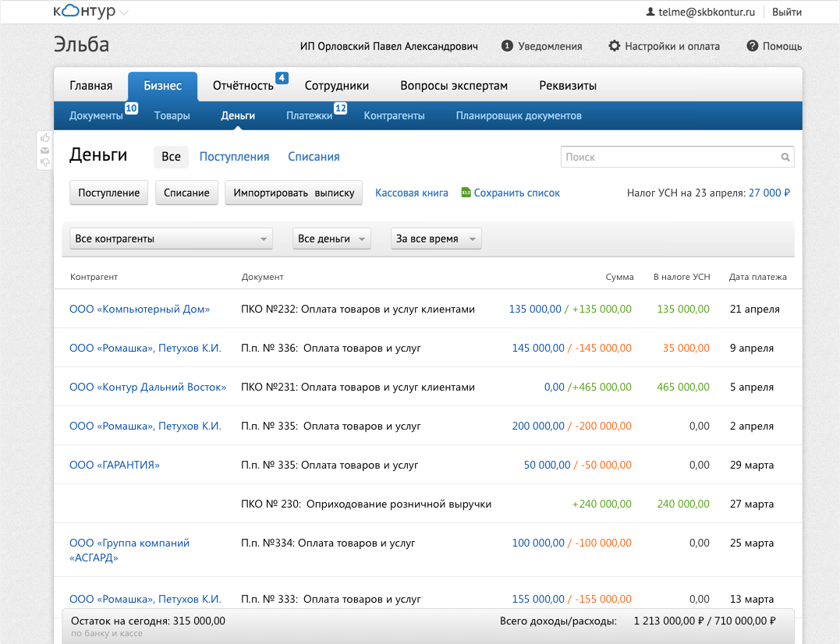840x644 pixels.
Task: Click the Выйти logout link
Action: (x=786, y=12)
